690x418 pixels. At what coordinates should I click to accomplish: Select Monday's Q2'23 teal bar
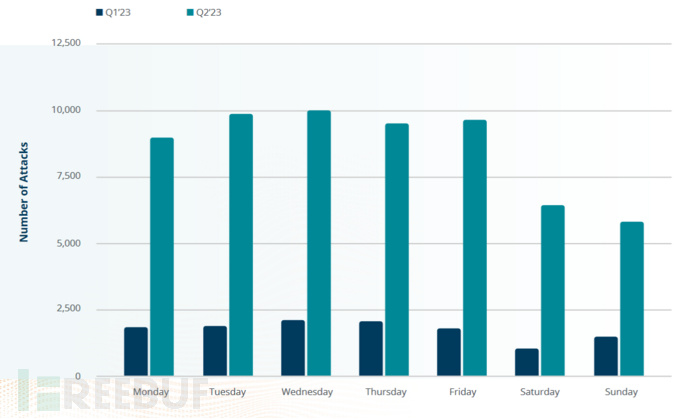click(x=162, y=256)
